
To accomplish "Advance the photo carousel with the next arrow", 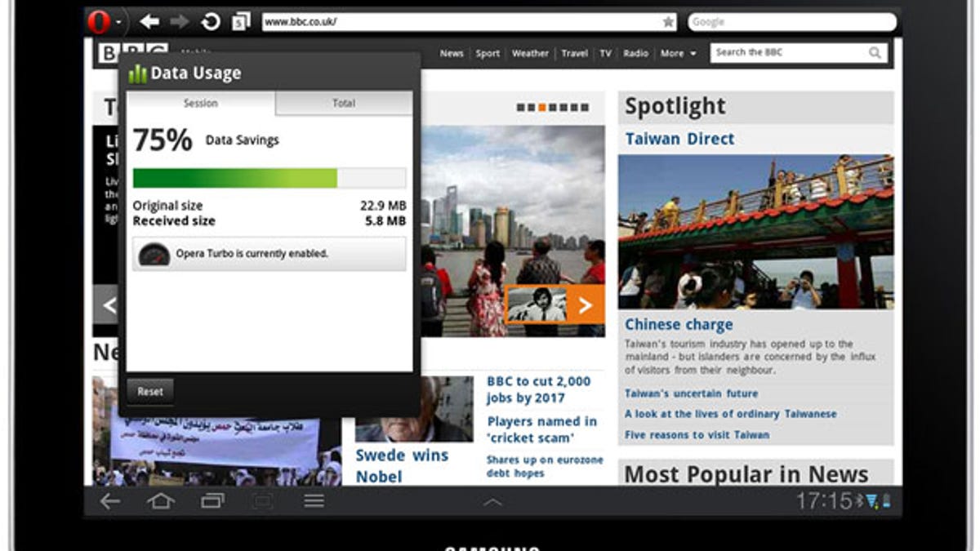I will pyautogui.click(x=585, y=304).
